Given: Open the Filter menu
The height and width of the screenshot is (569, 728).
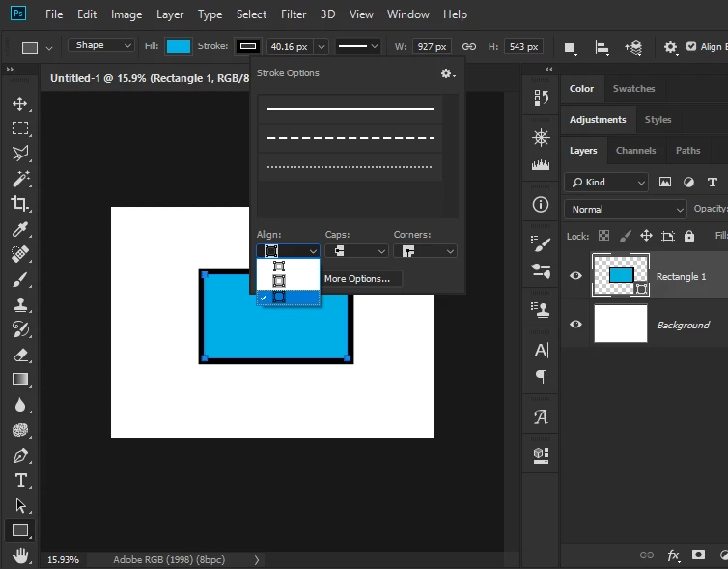Looking at the screenshot, I should (294, 14).
